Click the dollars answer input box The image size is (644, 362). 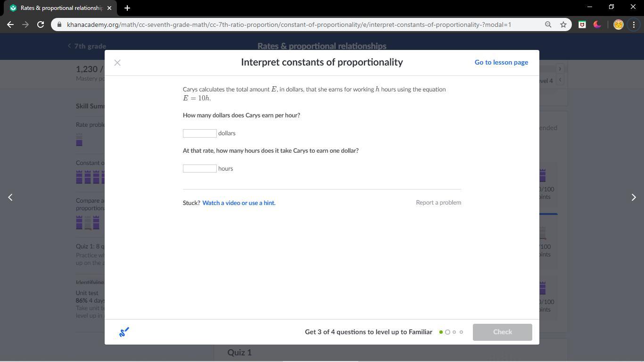[x=200, y=133]
